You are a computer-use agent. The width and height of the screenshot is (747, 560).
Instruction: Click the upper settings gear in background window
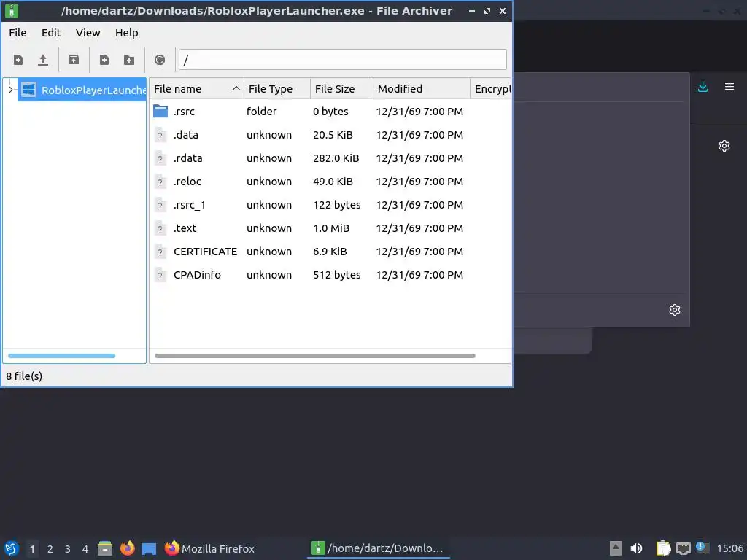pyautogui.click(x=724, y=146)
